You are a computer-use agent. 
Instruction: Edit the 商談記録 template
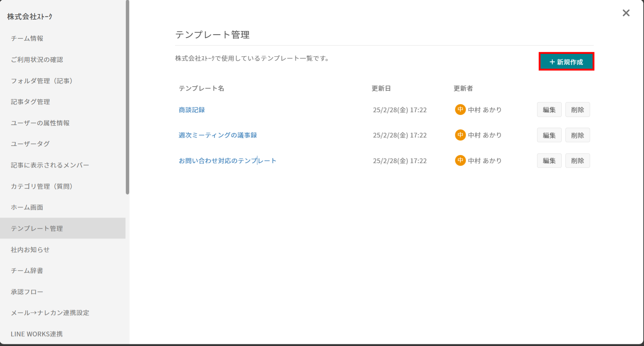point(549,110)
